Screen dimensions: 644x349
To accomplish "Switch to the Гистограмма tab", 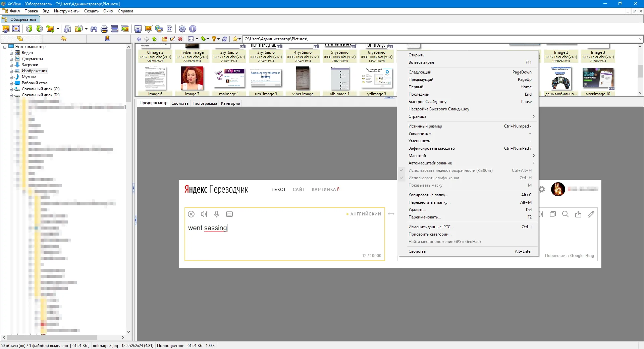I will pyautogui.click(x=205, y=103).
